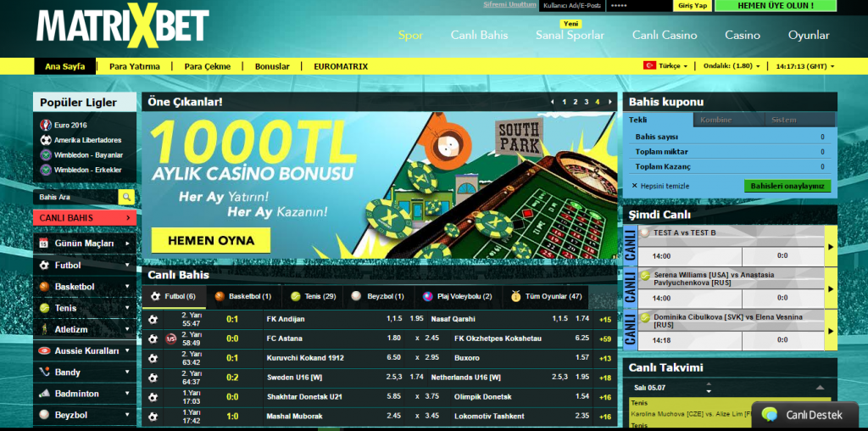Image resolution: width=868 pixels, height=431 pixels.
Task: Click the soccer icon in Kuruvchi Kokand 1912 row
Action: pyautogui.click(x=153, y=358)
